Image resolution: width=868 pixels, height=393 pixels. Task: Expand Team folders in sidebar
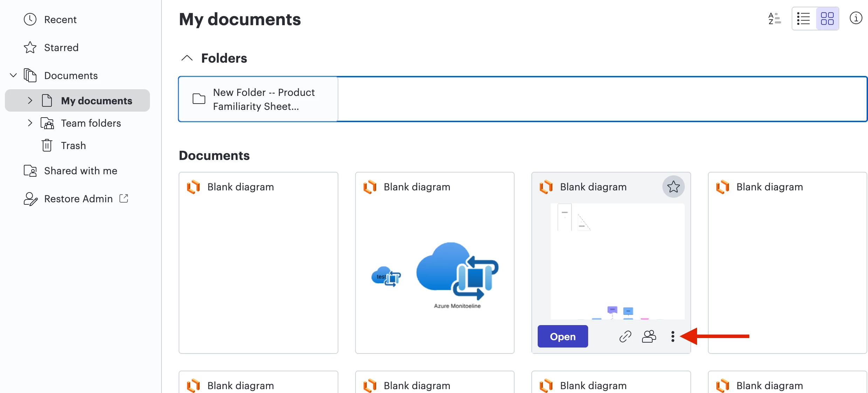(30, 123)
